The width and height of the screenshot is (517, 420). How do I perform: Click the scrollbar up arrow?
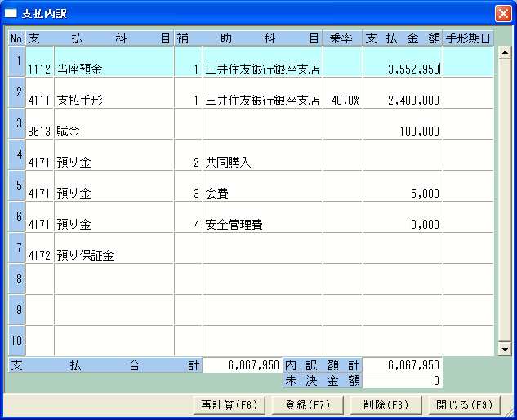click(504, 53)
